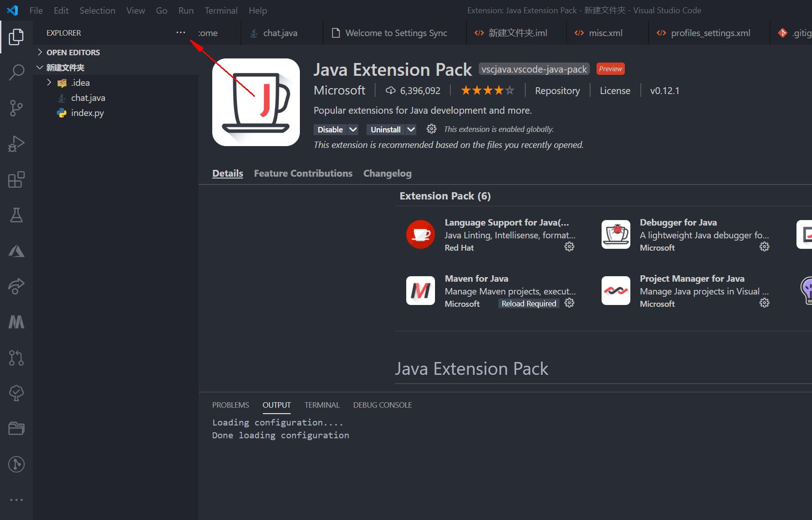This screenshot has width=812, height=520.
Task: Click gear for Language Support for Java
Action: (x=569, y=247)
